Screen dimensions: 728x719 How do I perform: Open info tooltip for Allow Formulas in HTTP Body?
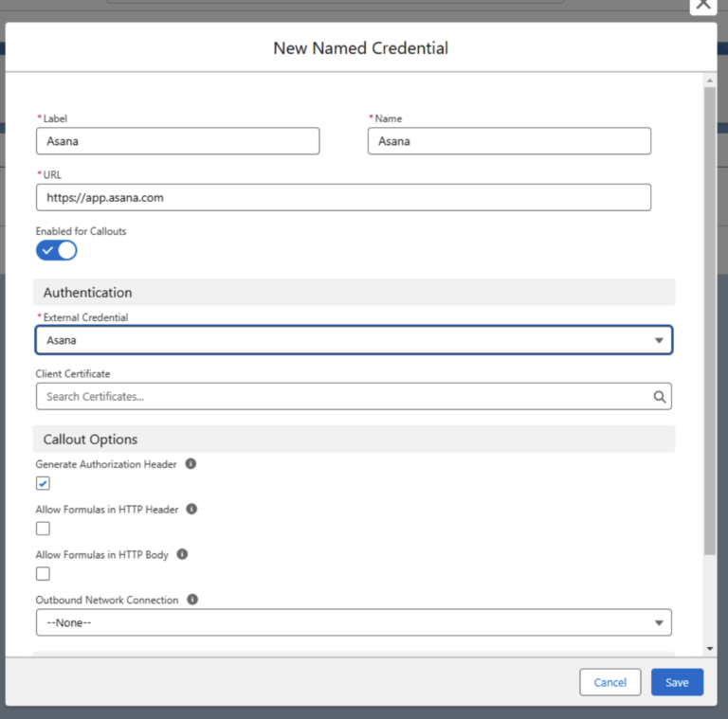182,554
